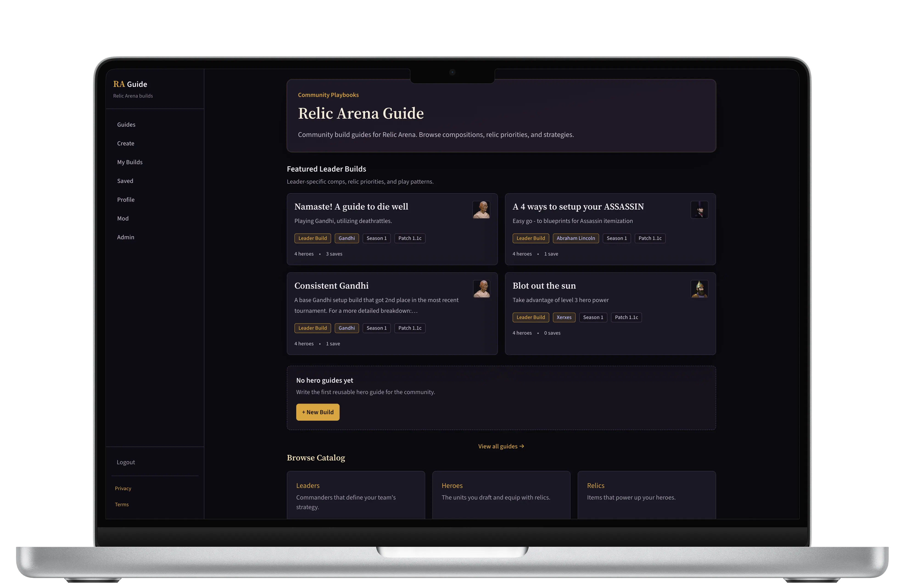Click the Xerxes tag
905x588 pixels.
[x=564, y=317]
